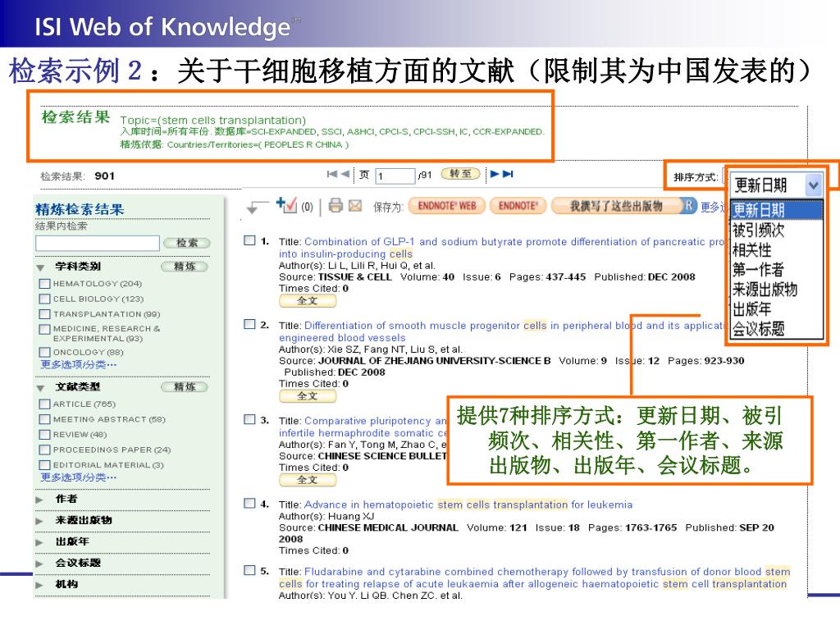Screen dimensions: 840x630
Task: Open 全文 full text for result 2
Action: 308,396
